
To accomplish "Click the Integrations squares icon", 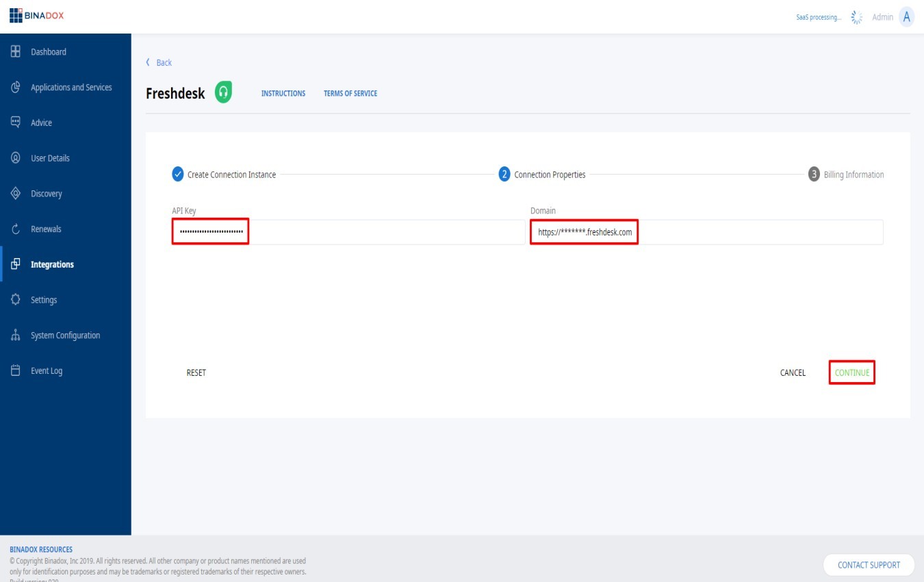I will (x=15, y=264).
